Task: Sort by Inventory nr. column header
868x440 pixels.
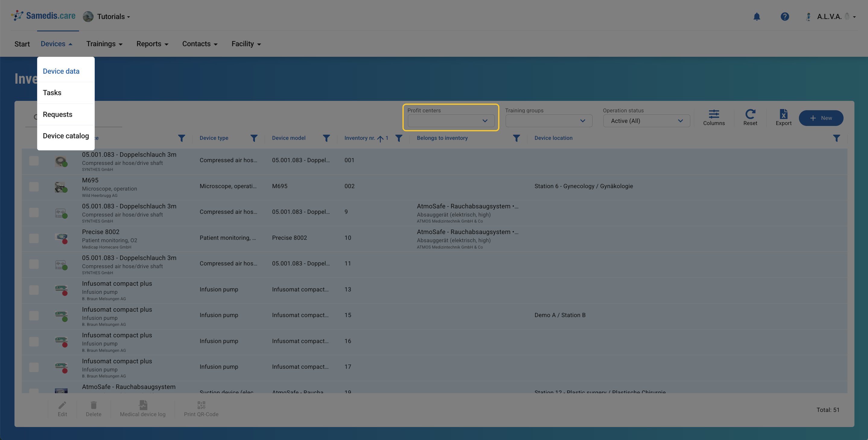Action: [x=360, y=138]
